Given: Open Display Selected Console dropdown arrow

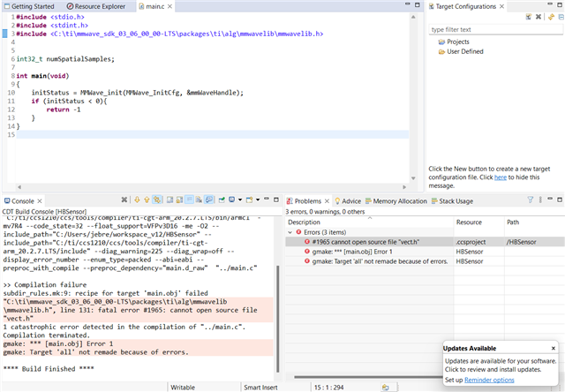Looking at the screenshot, I should (240, 200).
